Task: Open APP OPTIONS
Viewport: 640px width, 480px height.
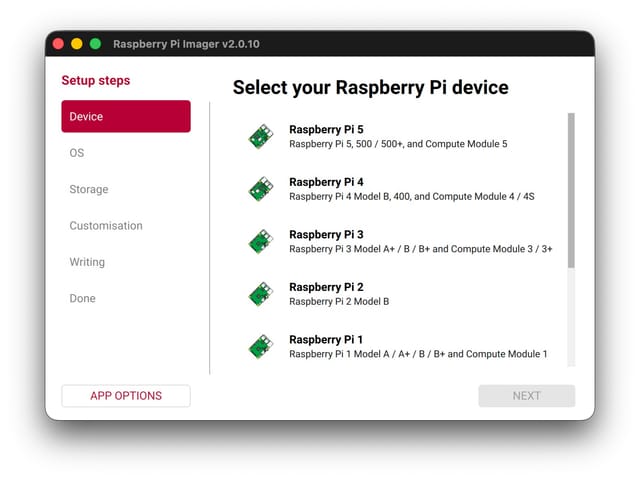Action: pyautogui.click(x=126, y=396)
